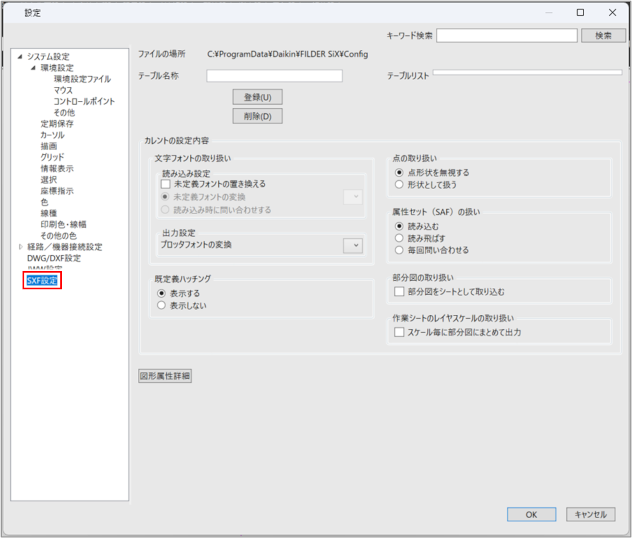Select グリッド in the settings tree
632x538 pixels.
[x=52, y=157]
